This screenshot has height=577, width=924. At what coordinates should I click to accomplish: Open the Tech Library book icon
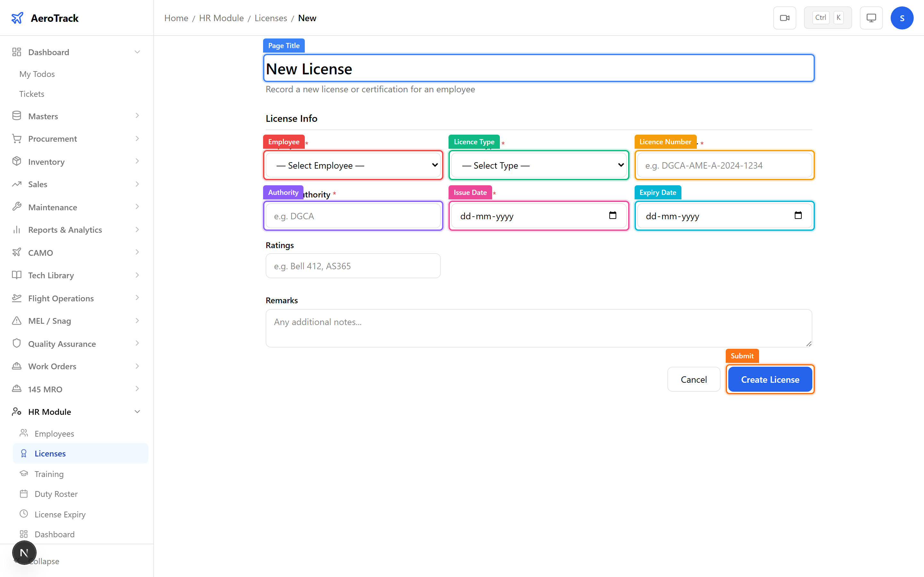click(x=17, y=275)
